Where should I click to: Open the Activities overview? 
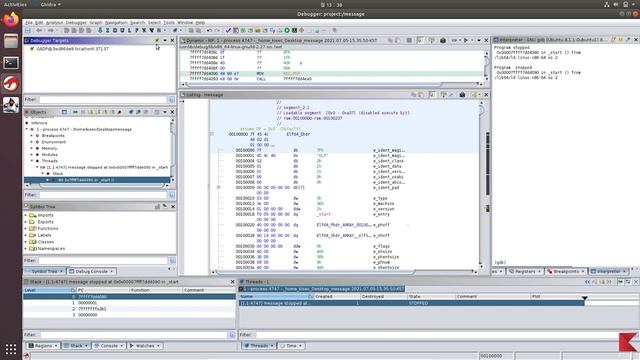click(x=15, y=4)
